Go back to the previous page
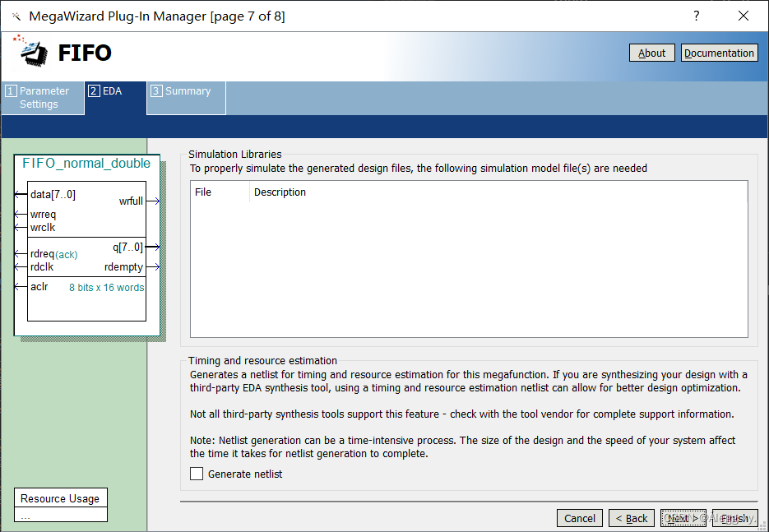This screenshot has height=532, width=769. 631,518
